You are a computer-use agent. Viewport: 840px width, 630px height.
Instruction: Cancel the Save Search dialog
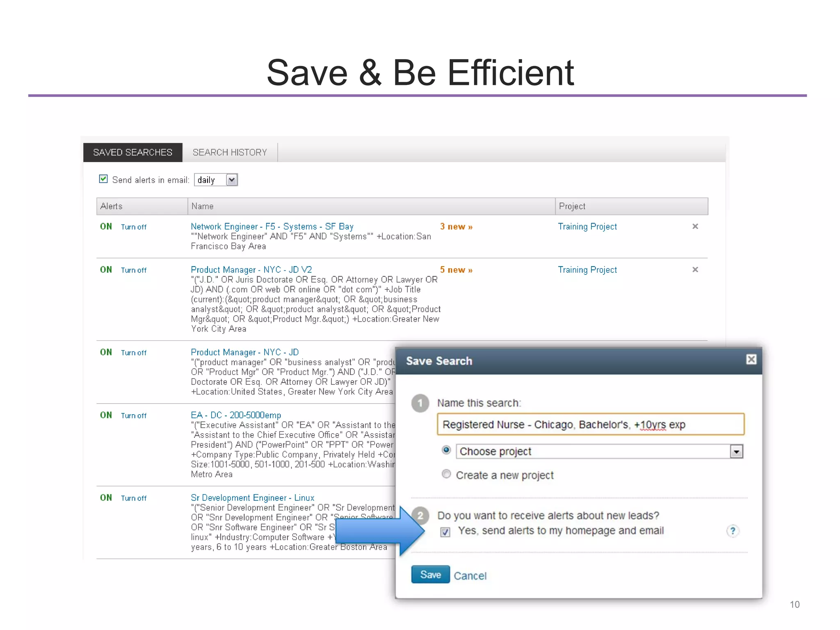470,576
